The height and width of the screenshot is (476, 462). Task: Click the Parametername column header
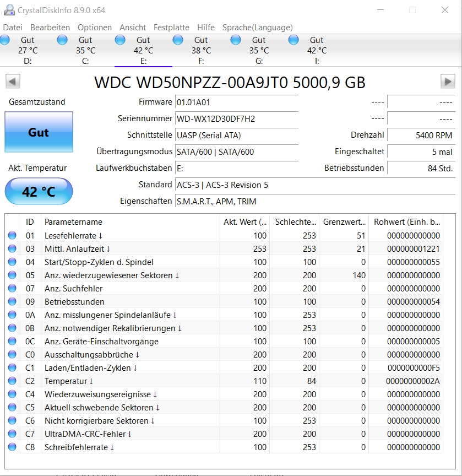131,222
